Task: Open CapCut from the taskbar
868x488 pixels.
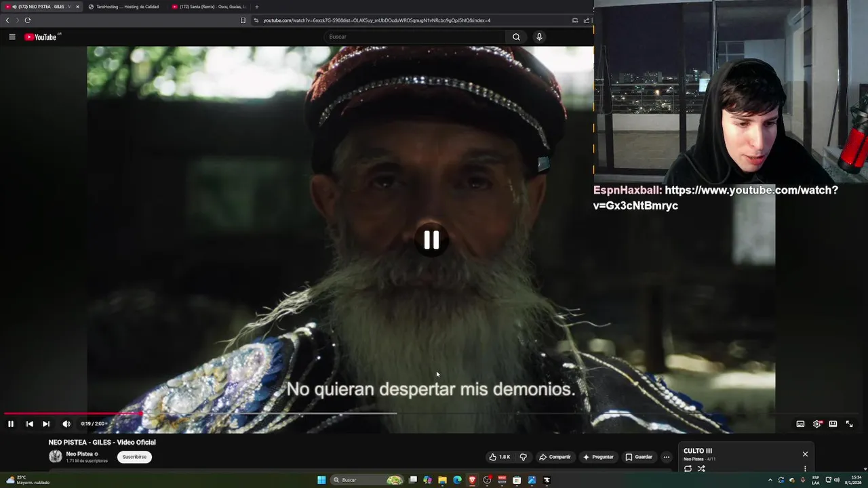Action: point(547,480)
